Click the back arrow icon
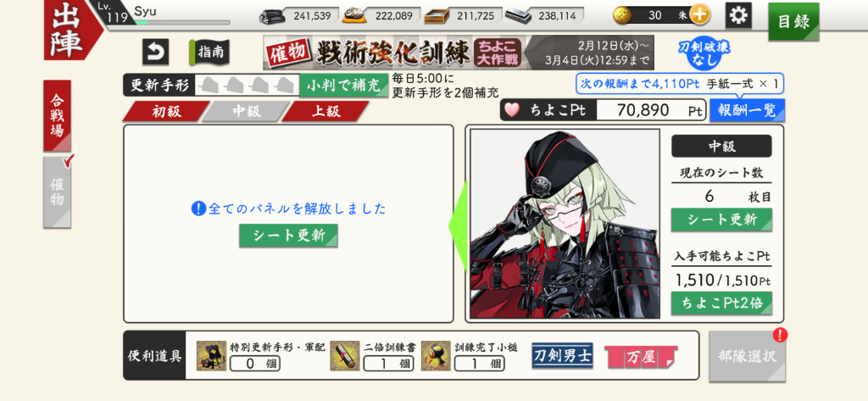Image resolution: width=868 pixels, height=401 pixels. 156,52
